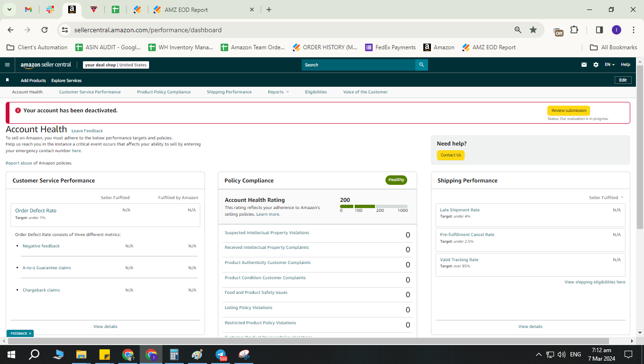Open Windows taskbar search
Viewport: 644px width, 364px height.
pyautogui.click(x=34, y=355)
